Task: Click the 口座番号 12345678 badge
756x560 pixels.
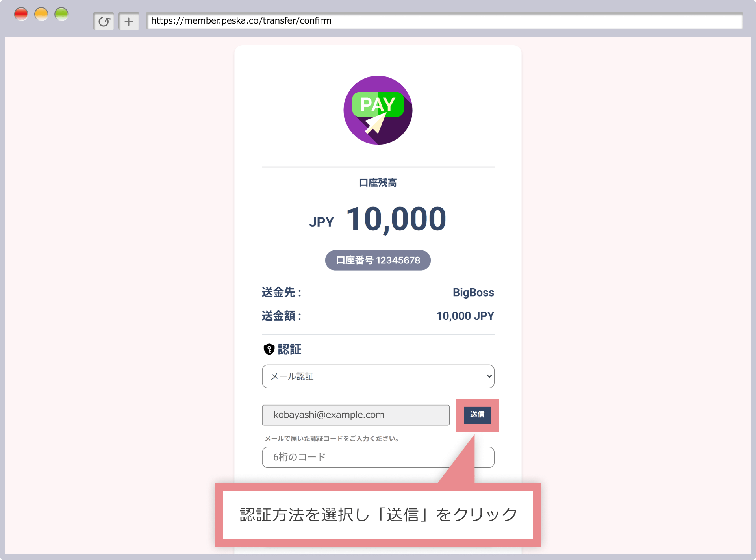Action: pyautogui.click(x=378, y=260)
